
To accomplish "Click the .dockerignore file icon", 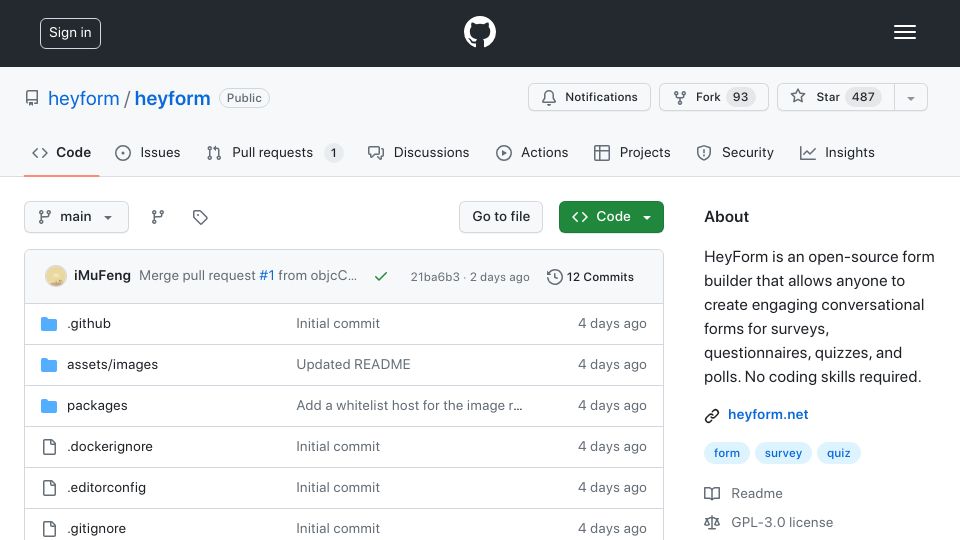I will tap(50, 447).
